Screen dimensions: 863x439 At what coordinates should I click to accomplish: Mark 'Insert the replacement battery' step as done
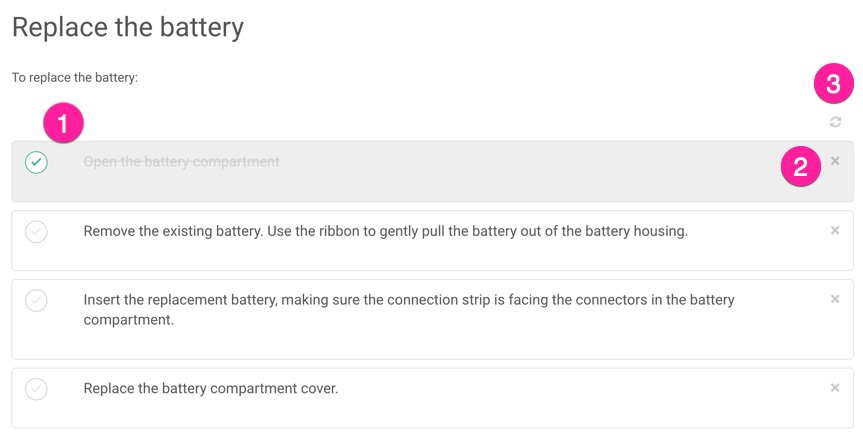[x=36, y=300]
